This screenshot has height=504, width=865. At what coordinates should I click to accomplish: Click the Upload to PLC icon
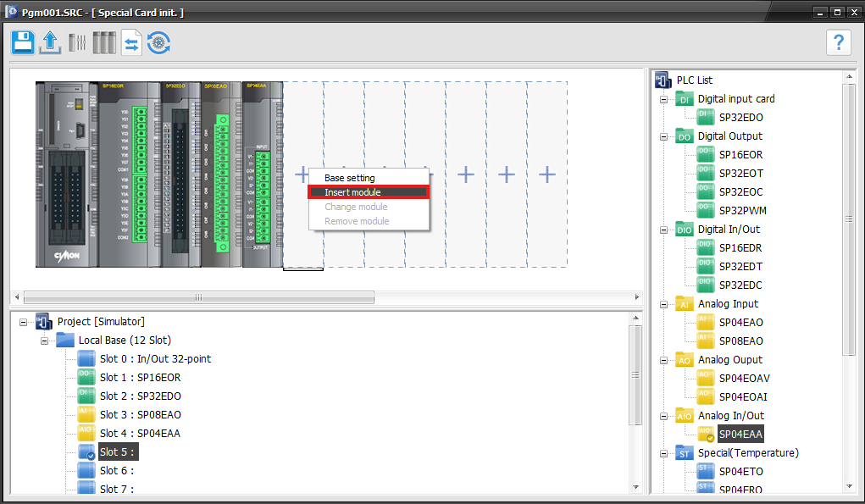click(50, 42)
